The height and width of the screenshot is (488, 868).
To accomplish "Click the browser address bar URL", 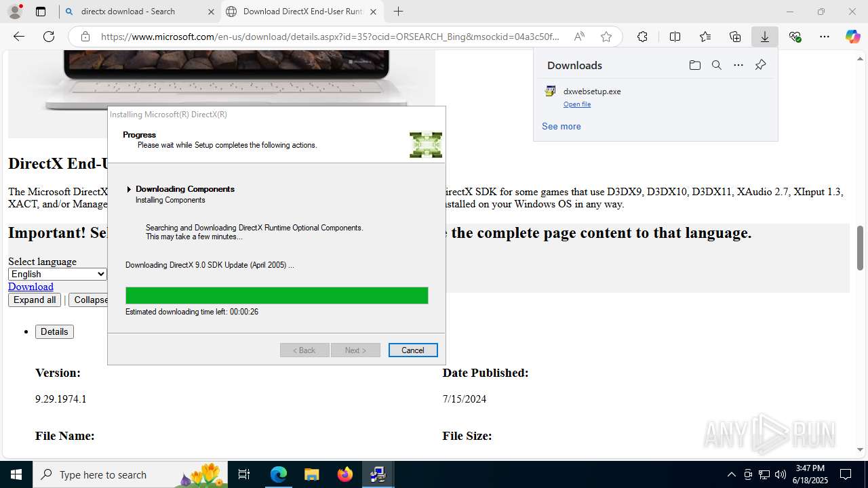I will (330, 37).
